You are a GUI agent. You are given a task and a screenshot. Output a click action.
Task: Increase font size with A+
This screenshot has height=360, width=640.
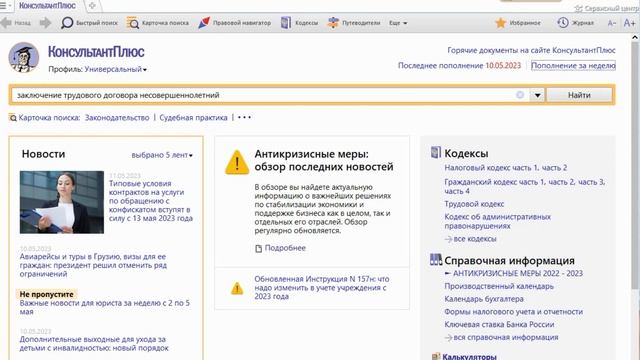[629, 23]
